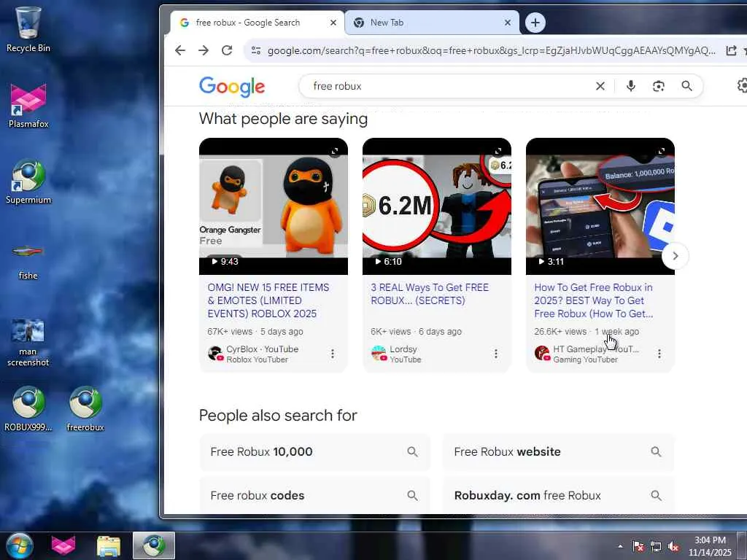The image size is (747, 560).
Task: Switch to the free robux Google Search tab
Action: (248, 23)
